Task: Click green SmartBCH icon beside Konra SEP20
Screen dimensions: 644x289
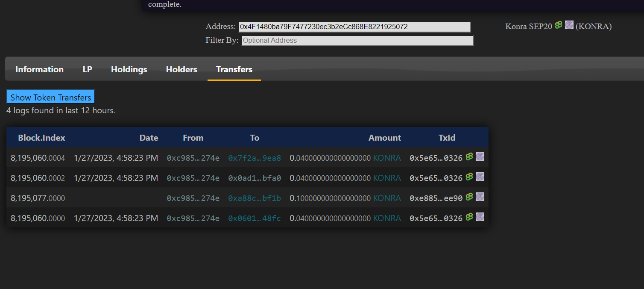Action: coord(559,25)
